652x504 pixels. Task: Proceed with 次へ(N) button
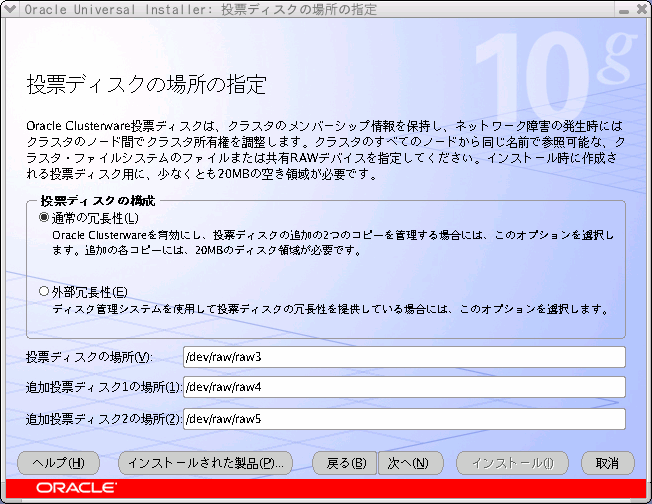pos(410,463)
